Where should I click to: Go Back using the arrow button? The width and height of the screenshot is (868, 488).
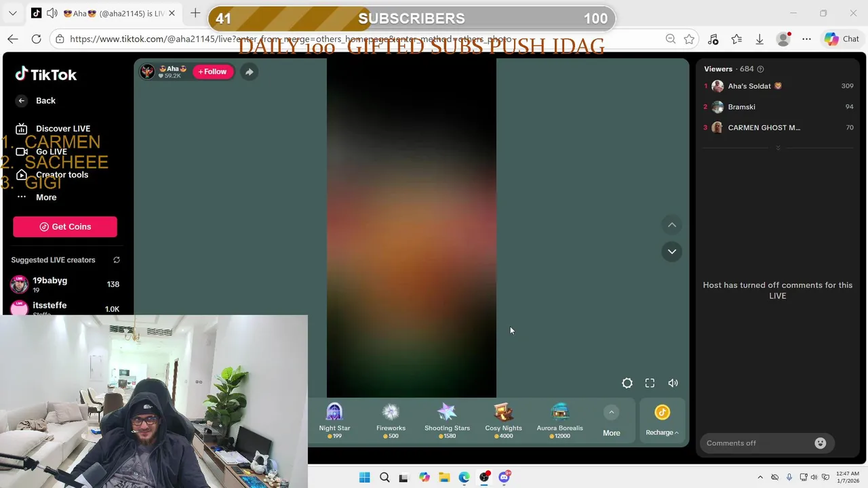pos(22,100)
